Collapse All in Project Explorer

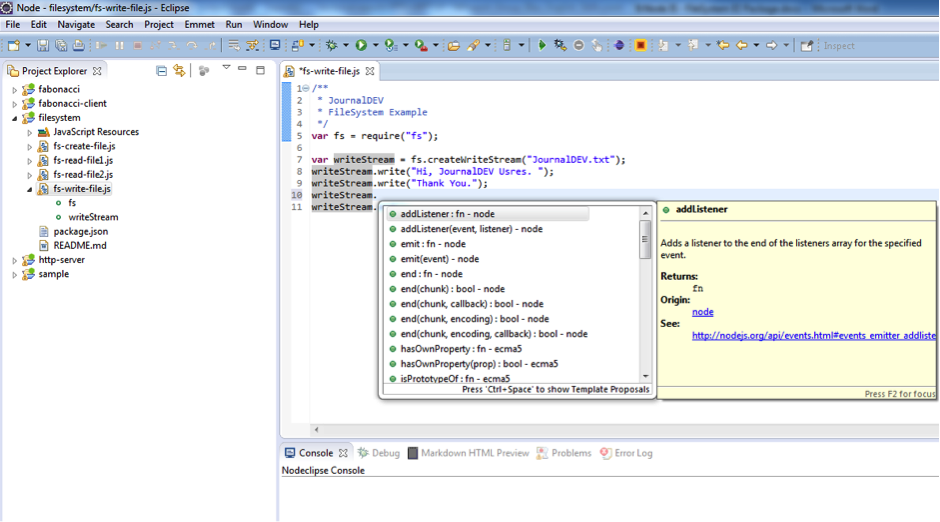(161, 71)
